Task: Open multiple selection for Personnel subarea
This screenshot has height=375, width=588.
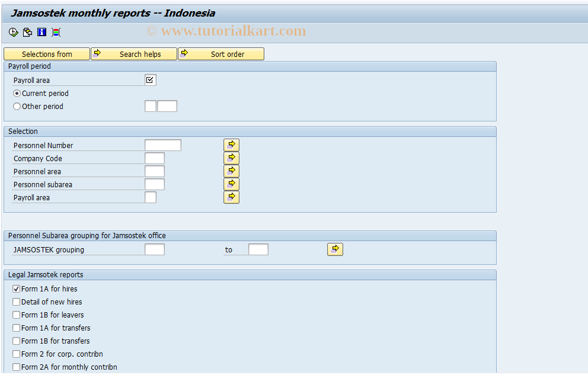Action: click(x=231, y=184)
